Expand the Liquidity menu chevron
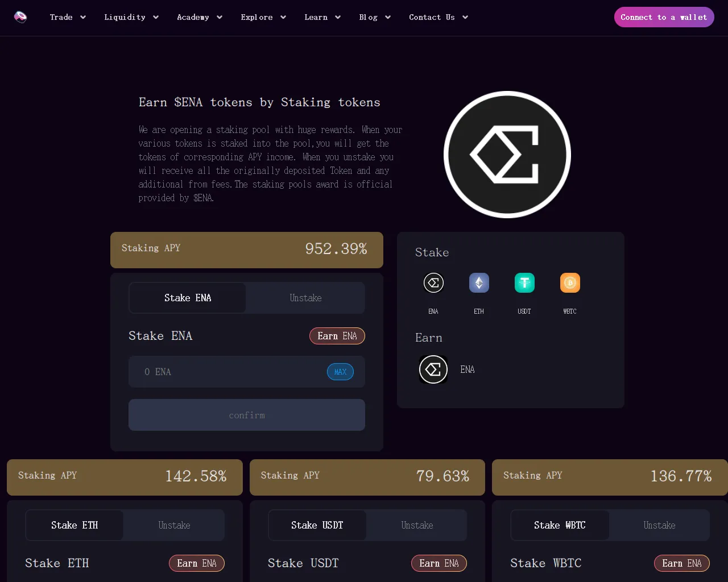Screen dimensions: 728x582 coord(156,17)
